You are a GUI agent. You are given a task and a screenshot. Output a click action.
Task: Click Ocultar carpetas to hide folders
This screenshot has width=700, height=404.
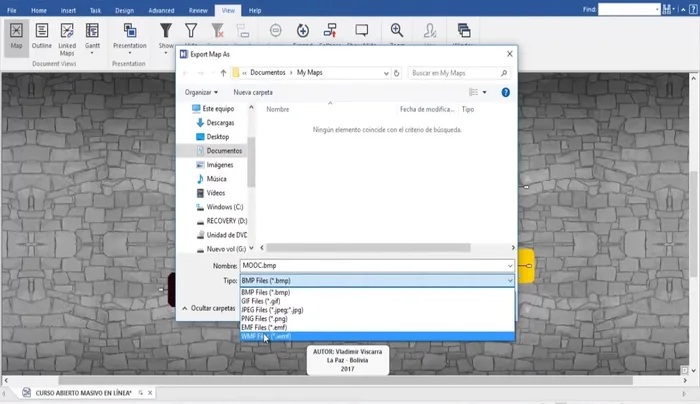(x=213, y=309)
